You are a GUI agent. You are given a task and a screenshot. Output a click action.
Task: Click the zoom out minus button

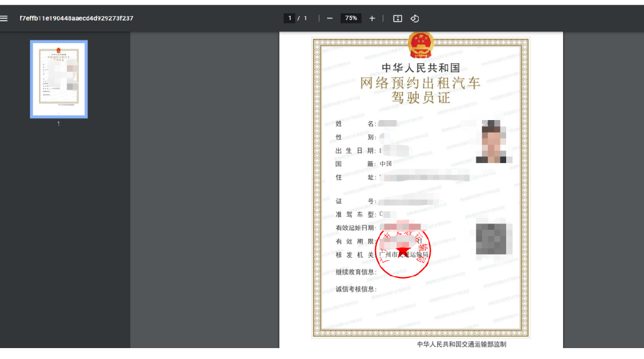coord(330,18)
